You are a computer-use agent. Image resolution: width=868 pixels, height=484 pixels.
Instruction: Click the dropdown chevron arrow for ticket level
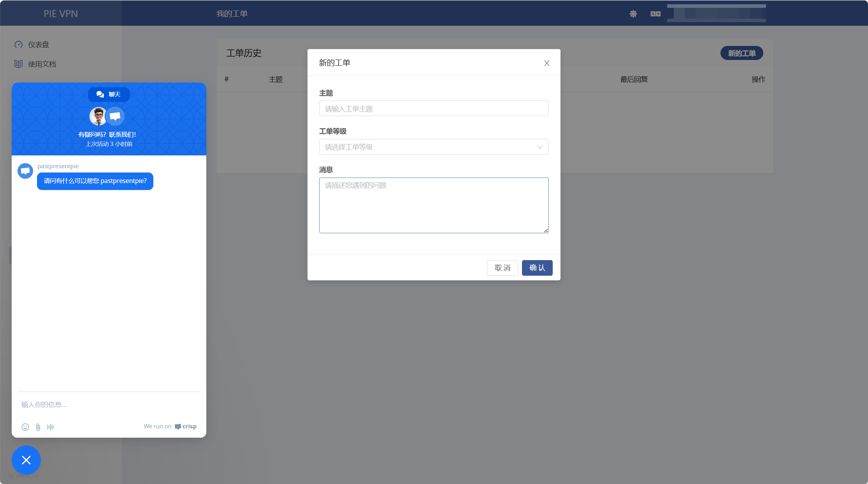540,147
